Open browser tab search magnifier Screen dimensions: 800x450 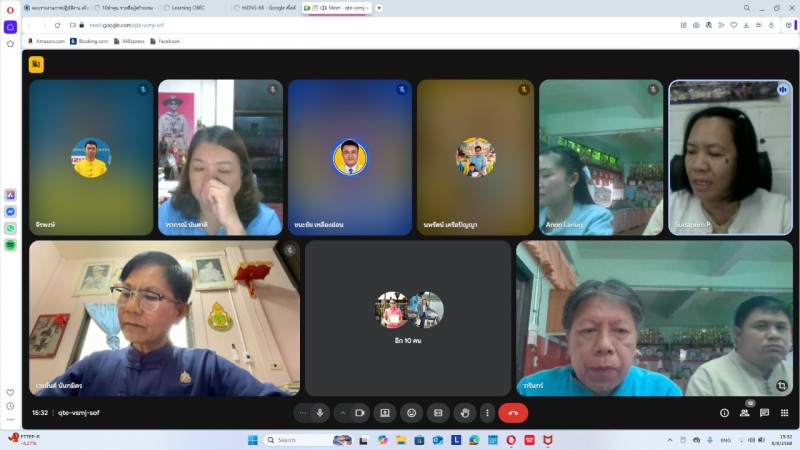(746, 8)
